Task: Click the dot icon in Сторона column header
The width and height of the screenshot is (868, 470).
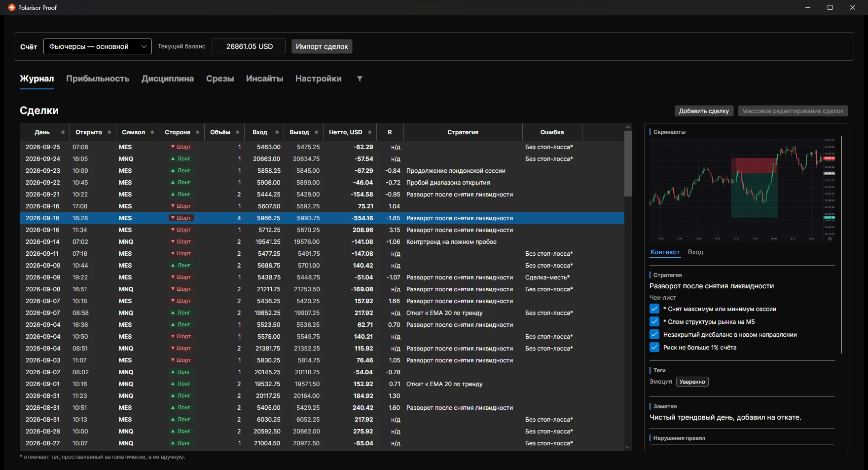Action: coord(197,132)
